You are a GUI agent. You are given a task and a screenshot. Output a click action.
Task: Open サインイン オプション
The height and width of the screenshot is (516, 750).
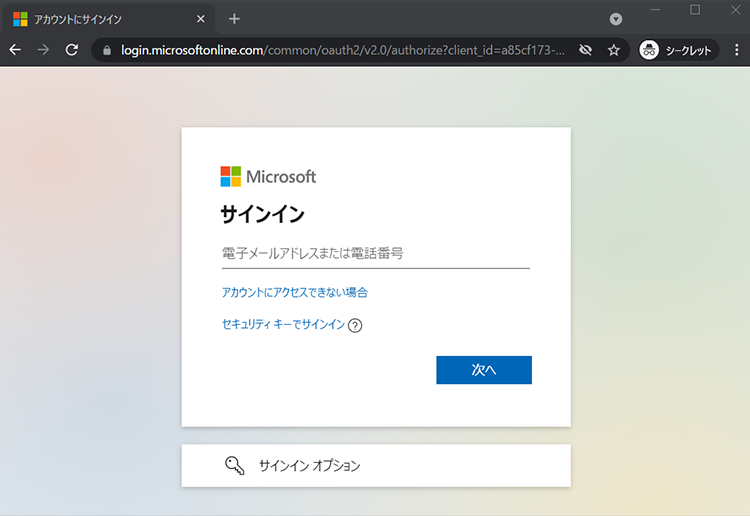point(376,465)
